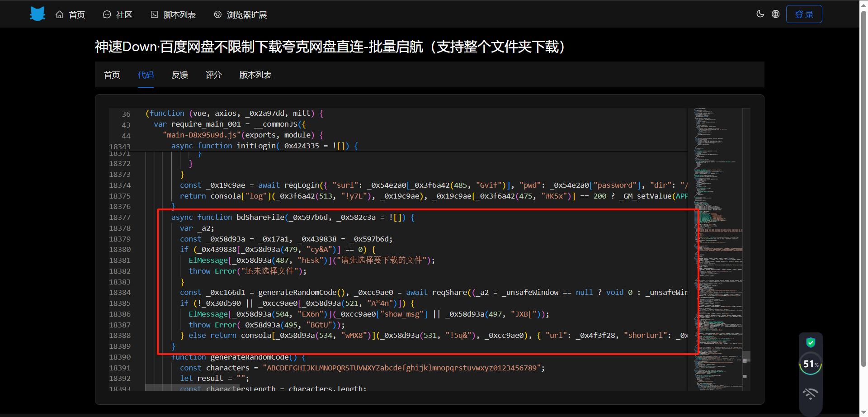Screen dimensions: 868x417
Task: Click line number 18377
Action: [120, 218]
